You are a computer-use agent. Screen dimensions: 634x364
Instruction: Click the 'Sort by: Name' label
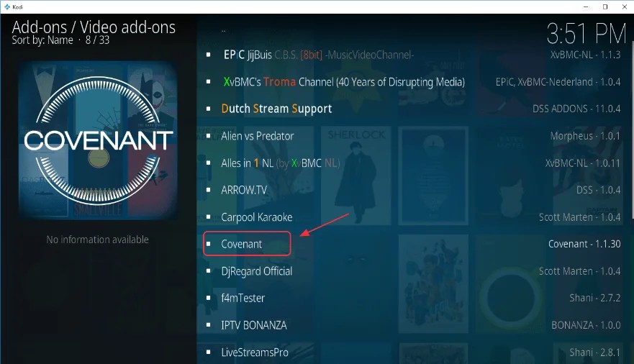42,40
